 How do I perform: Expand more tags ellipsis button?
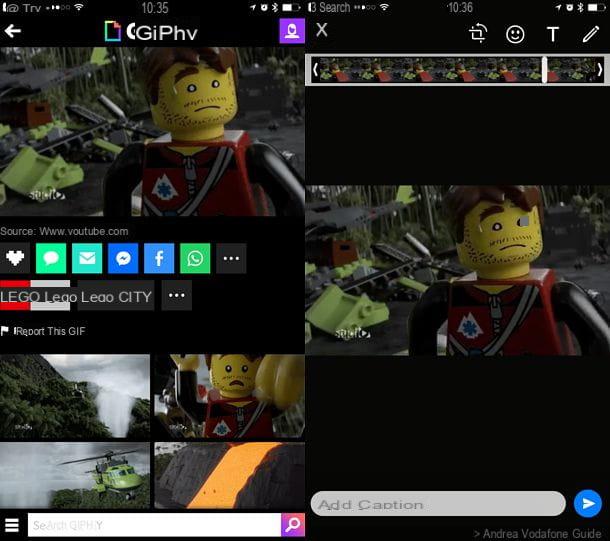click(177, 296)
